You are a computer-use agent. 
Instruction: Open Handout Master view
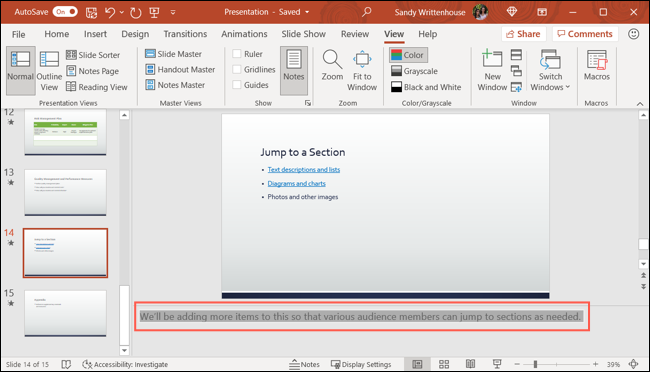coord(180,69)
